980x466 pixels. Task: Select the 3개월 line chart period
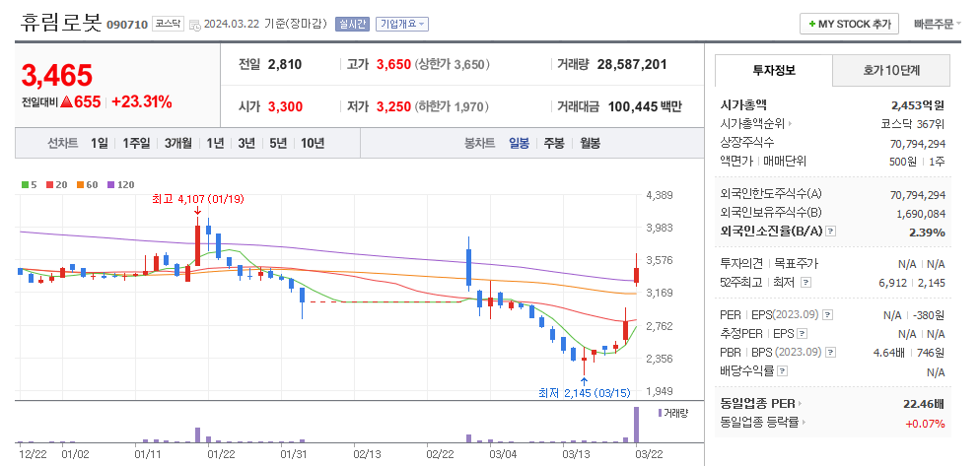(x=178, y=143)
